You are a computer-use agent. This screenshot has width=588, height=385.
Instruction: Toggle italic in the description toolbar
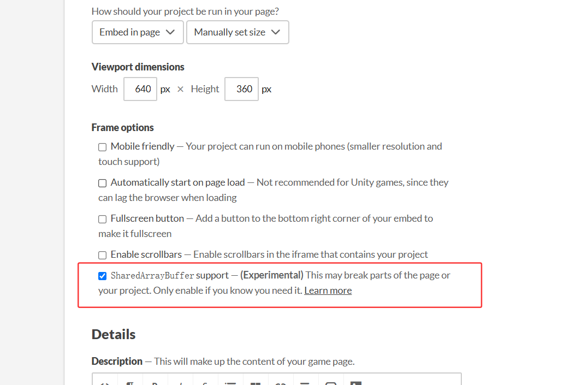180,383
